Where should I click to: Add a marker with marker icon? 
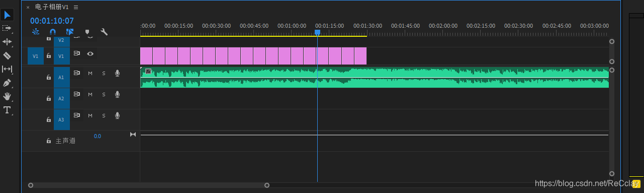pos(87,32)
